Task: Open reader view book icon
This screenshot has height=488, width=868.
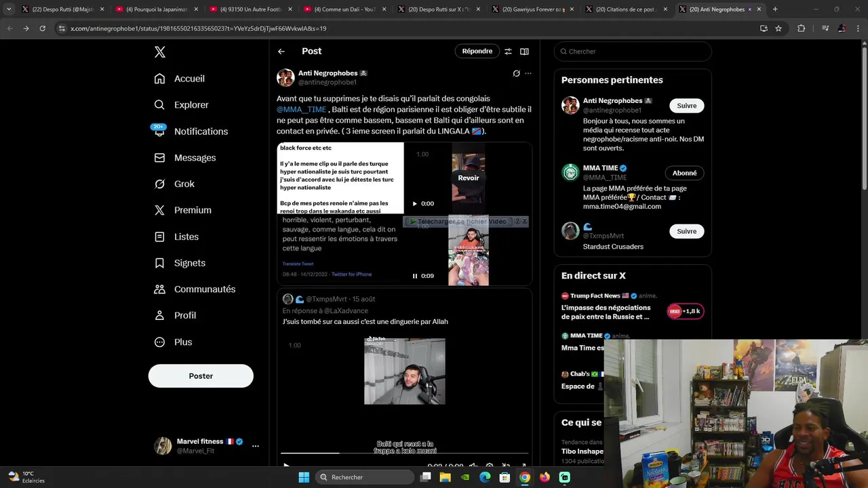Action: (524, 52)
